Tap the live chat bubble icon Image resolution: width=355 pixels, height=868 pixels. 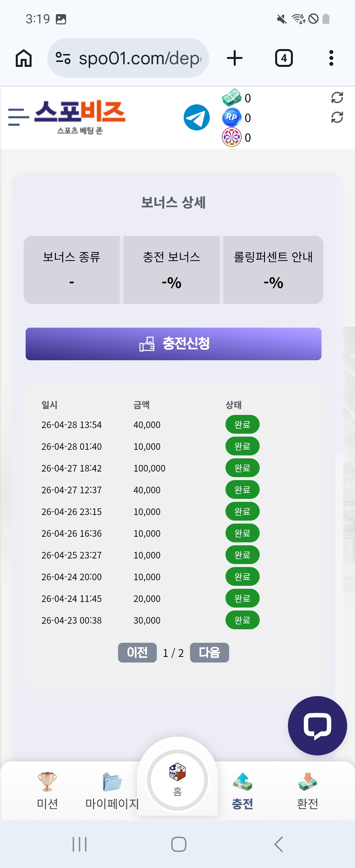click(x=317, y=725)
